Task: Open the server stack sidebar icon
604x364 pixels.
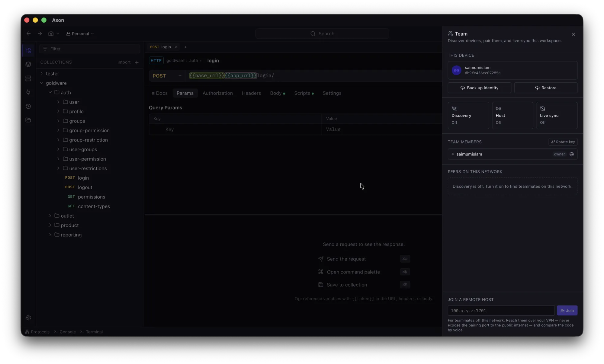Action: pyautogui.click(x=28, y=78)
